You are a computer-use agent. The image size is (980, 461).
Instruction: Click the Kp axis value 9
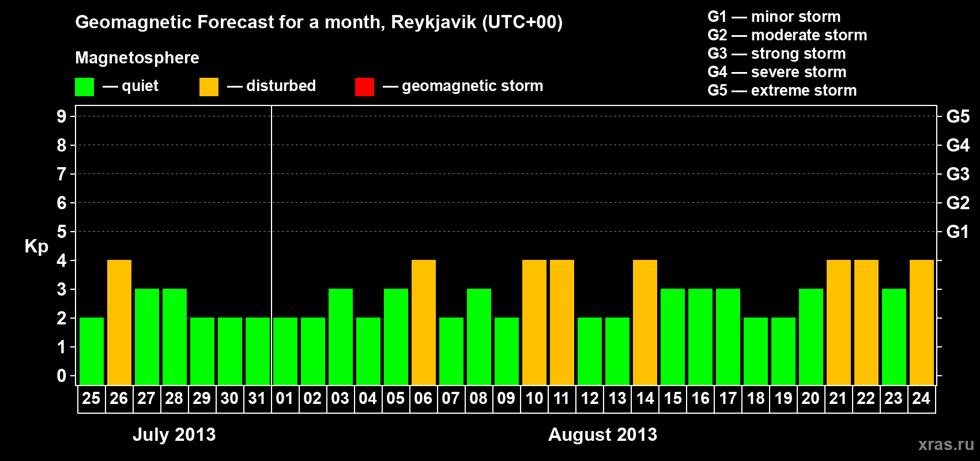[x=62, y=116]
